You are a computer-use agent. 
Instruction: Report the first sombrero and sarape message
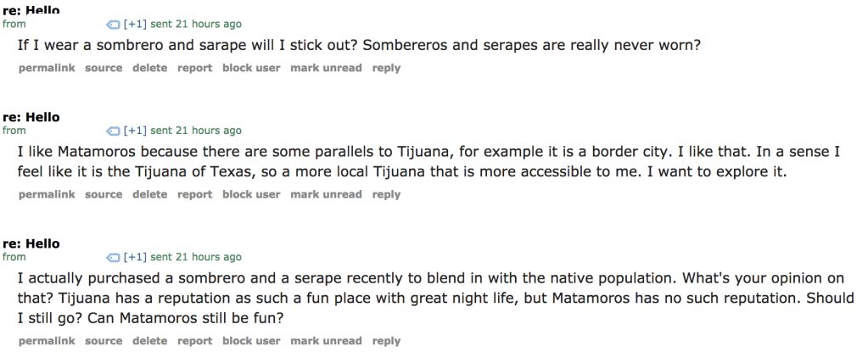click(194, 68)
